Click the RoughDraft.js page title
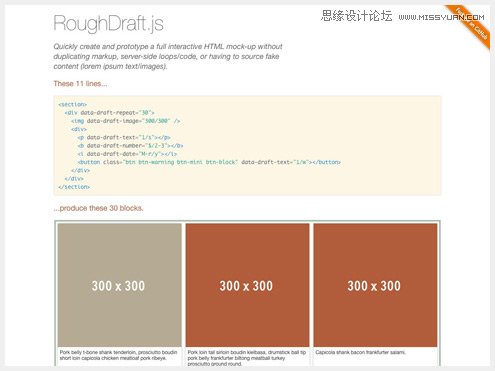 pyautogui.click(x=108, y=24)
